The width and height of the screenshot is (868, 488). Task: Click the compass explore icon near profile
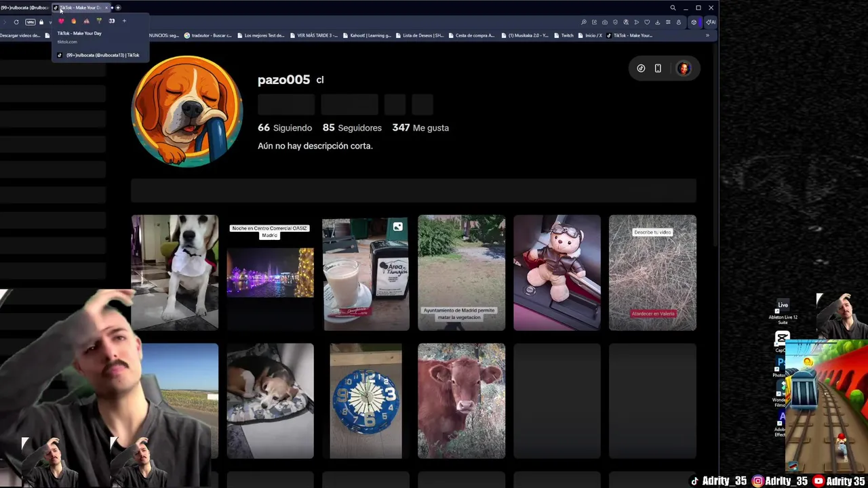[x=641, y=68]
